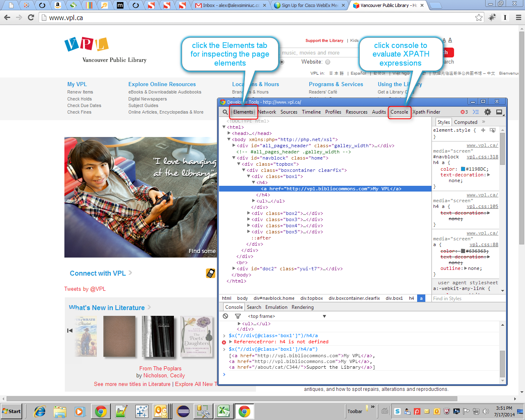The width and height of the screenshot is (525, 420).
Task: Bookmark this page with the star icon
Action: point(479,18)
